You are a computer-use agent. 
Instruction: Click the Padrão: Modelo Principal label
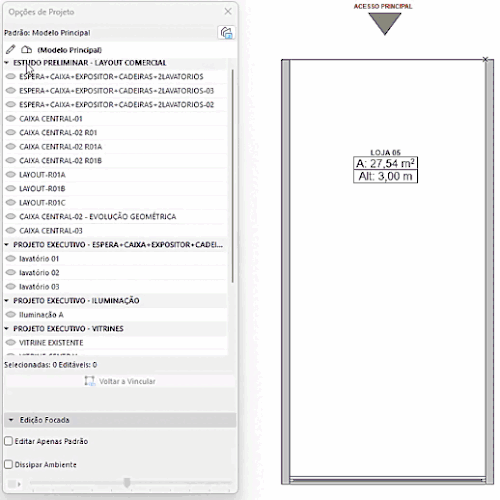(47, 33)
